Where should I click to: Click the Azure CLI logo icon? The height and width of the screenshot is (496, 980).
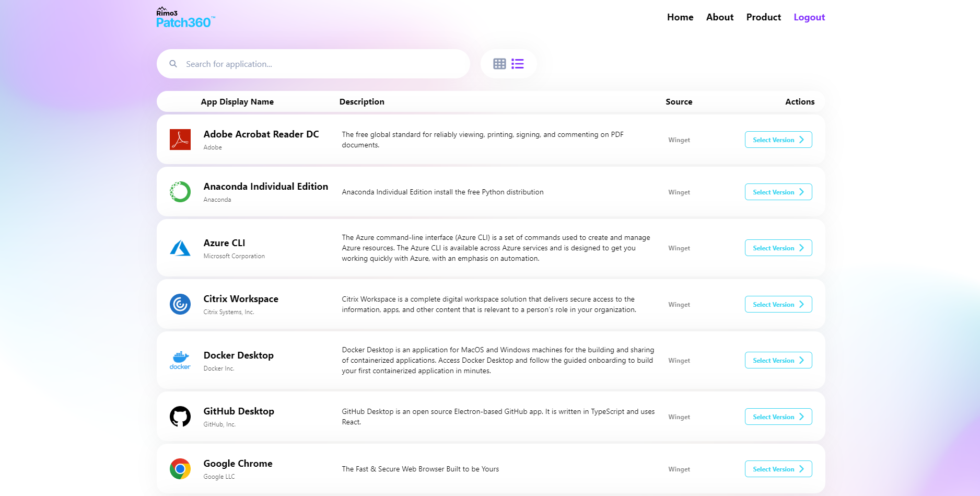180,248
